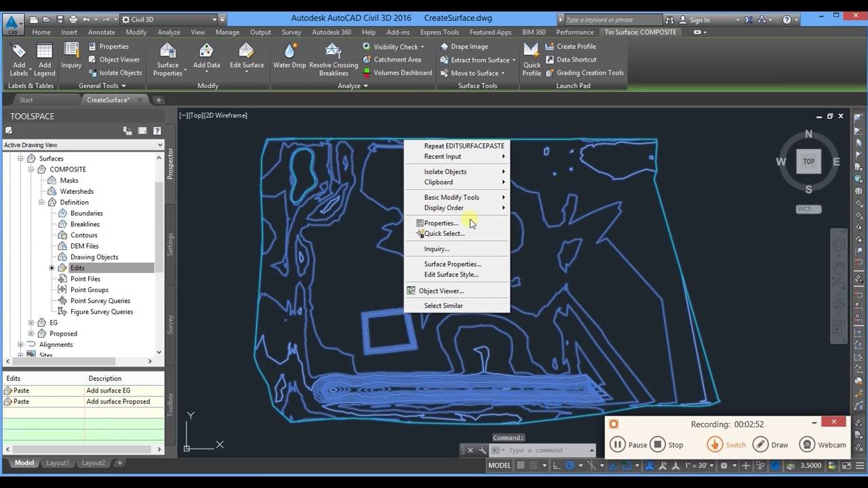The height and width of the screenshot is (488, 868).
Task: Toggle the drawing grid display in status bar
Action: pyautogui.click(x=521, y=466)
